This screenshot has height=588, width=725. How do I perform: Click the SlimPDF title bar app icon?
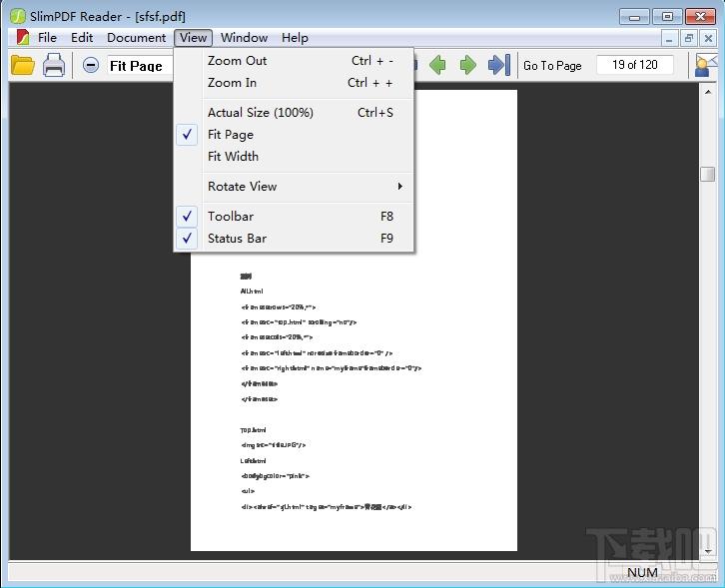[17, 16]
